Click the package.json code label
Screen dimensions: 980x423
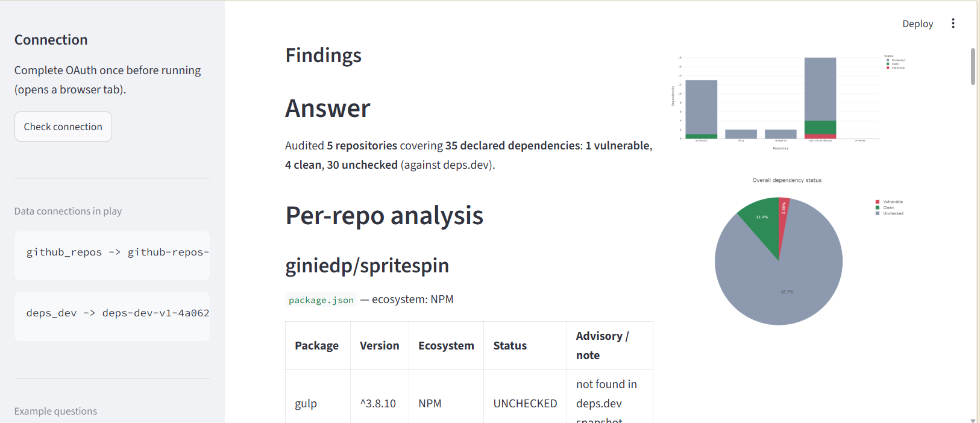point(321,300)
